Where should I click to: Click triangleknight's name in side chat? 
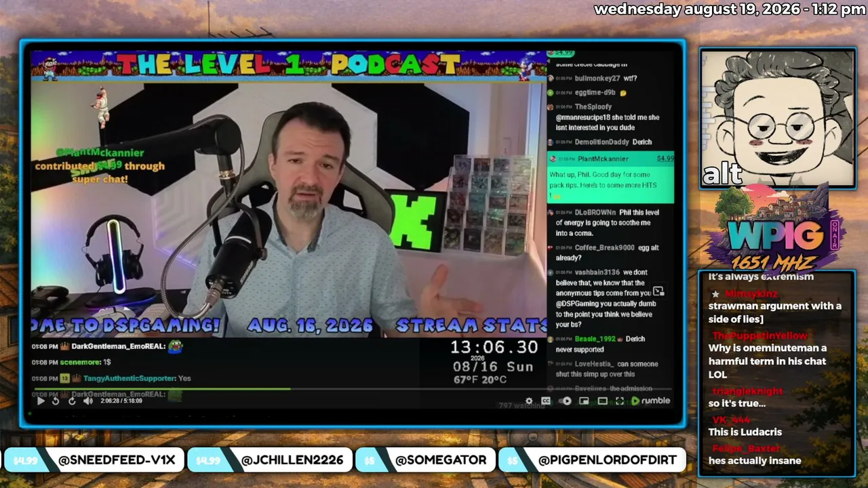[x=747, y=391]
